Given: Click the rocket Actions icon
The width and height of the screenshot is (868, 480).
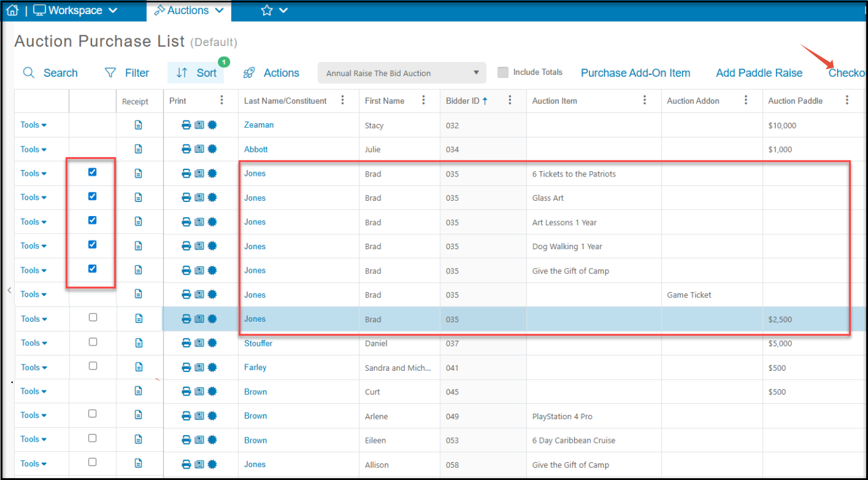Looking at the screenshot, I should [249, 73].
